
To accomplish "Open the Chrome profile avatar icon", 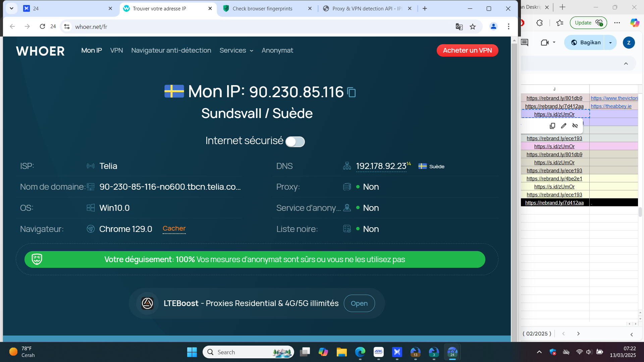I will click(493, 26).
